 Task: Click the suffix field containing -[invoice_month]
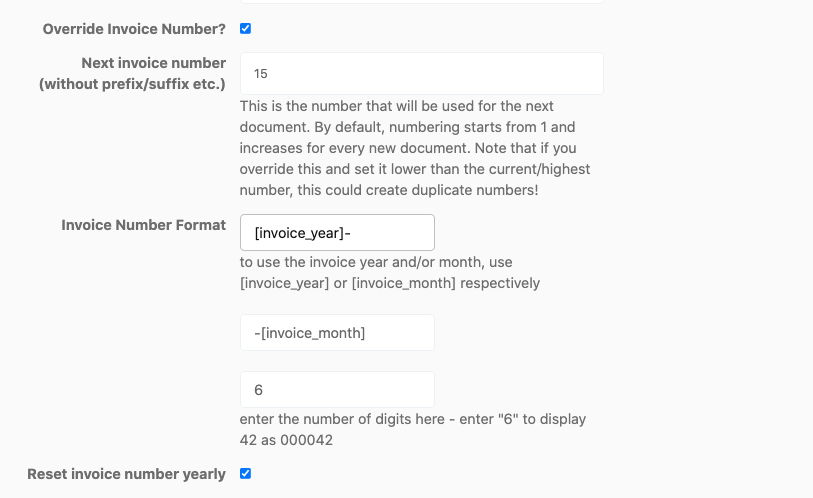[x=337, y=333]
